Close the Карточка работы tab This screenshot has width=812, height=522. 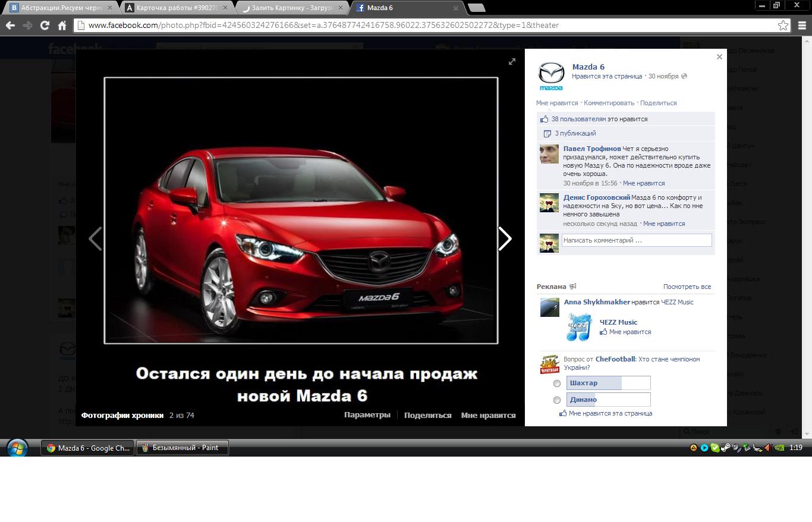click(x=225, y=8)
